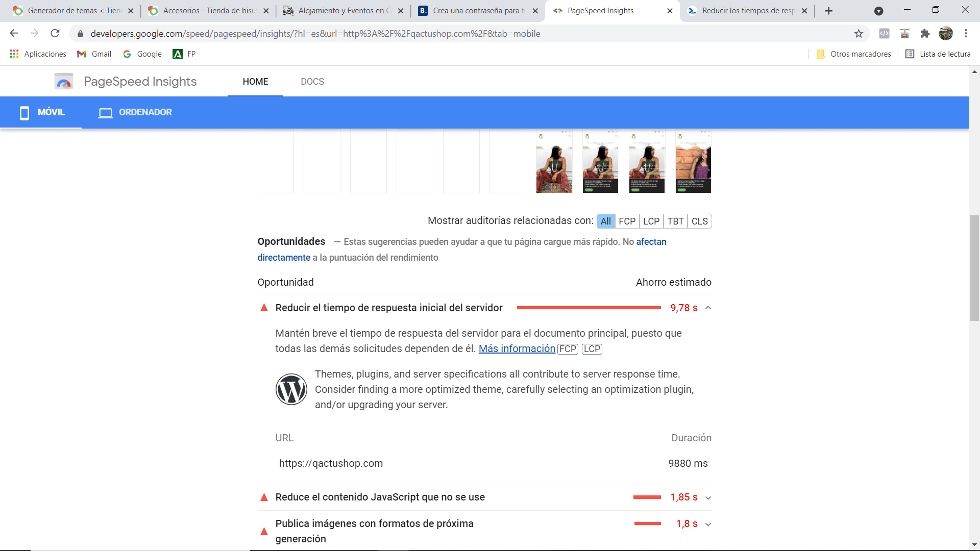Open the Más información link

click(517, 348)
